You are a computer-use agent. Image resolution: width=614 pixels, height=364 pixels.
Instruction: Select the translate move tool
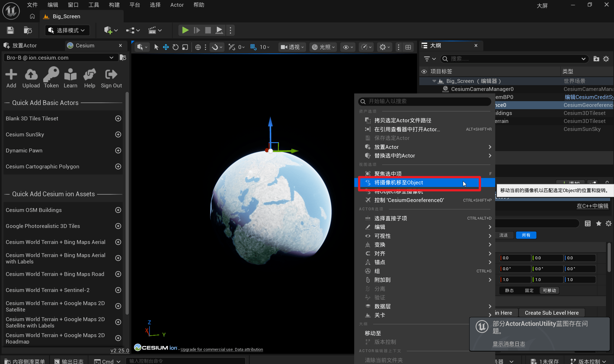tap(166, 47)
